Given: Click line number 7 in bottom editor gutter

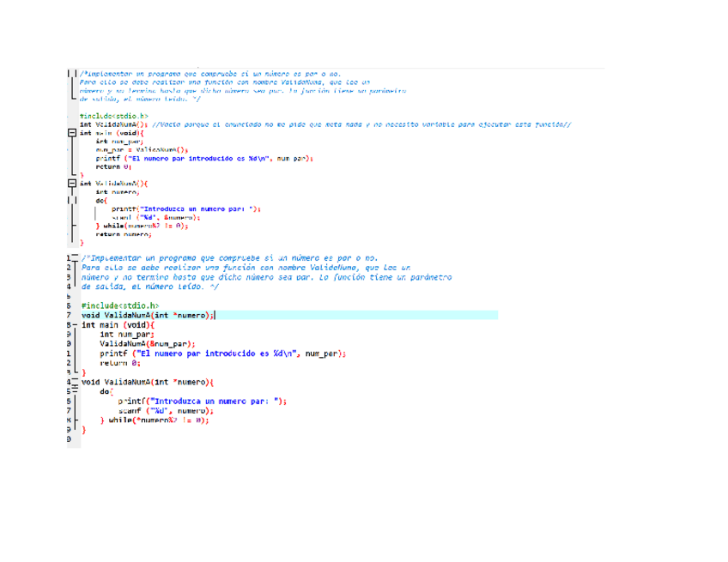Looking at the screenshot, I should tap(68, 315).
